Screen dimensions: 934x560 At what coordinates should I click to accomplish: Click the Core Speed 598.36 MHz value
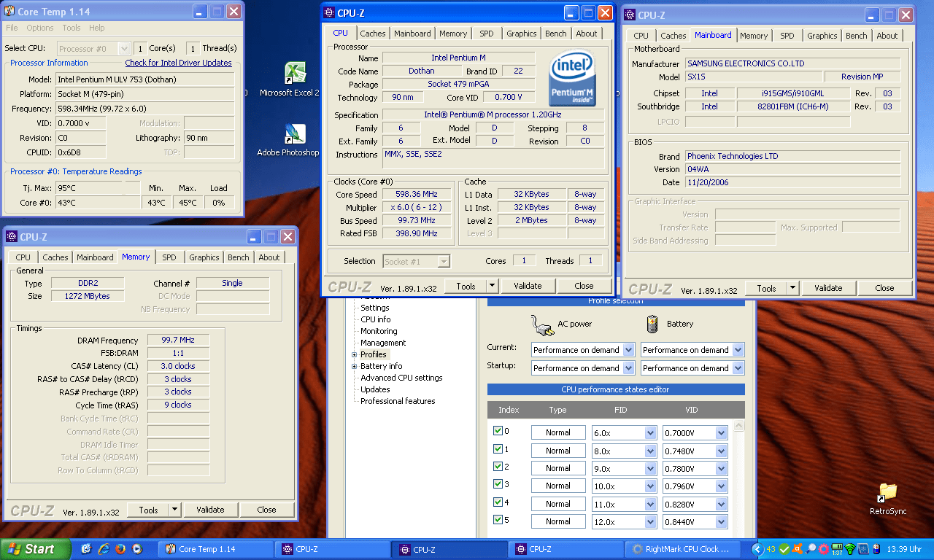[417, 195]
